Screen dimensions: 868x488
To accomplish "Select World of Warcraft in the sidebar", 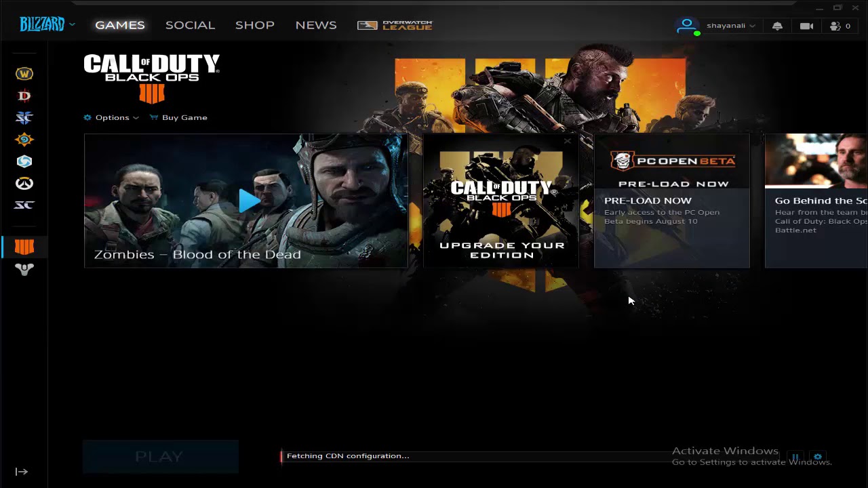I will [x=24, y=74].
